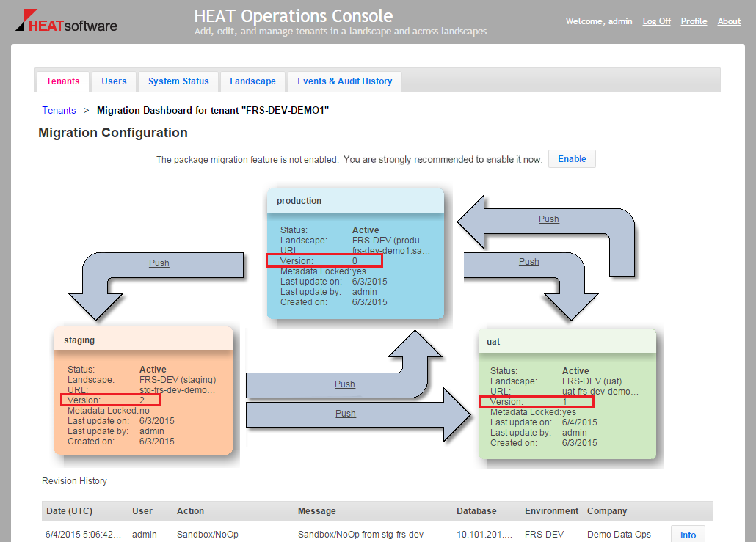Click Push link from production to uat
Viewport: 756px width, 542px height.
pos(529,262)
